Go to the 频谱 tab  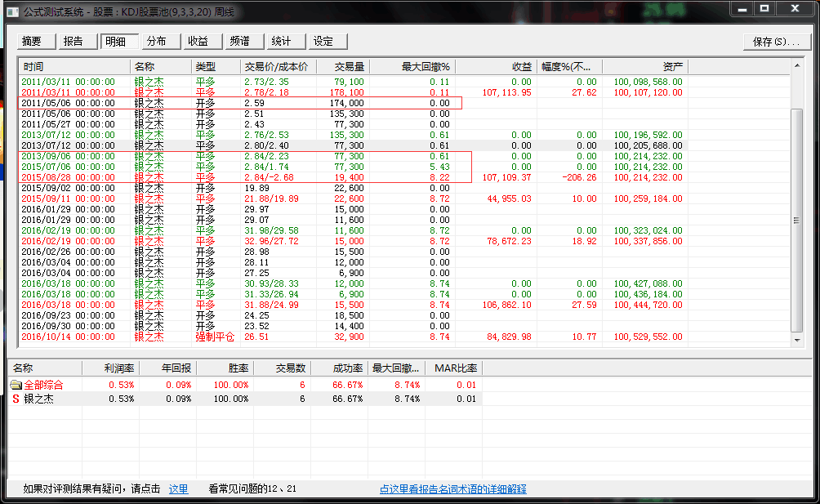coord(240,42)
